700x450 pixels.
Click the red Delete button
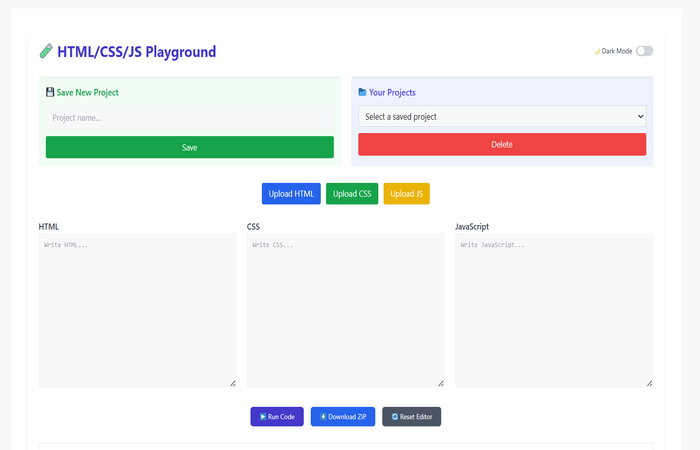click(502, 144)
